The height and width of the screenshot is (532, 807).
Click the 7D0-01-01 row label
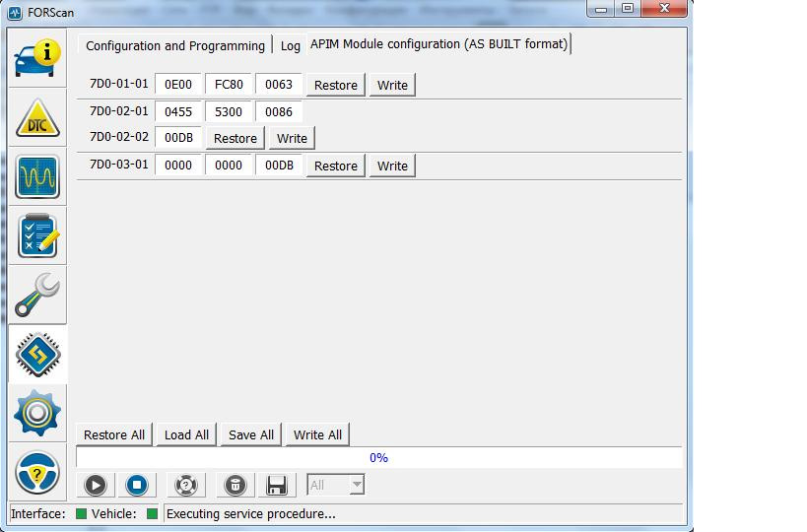click(119, 84)
